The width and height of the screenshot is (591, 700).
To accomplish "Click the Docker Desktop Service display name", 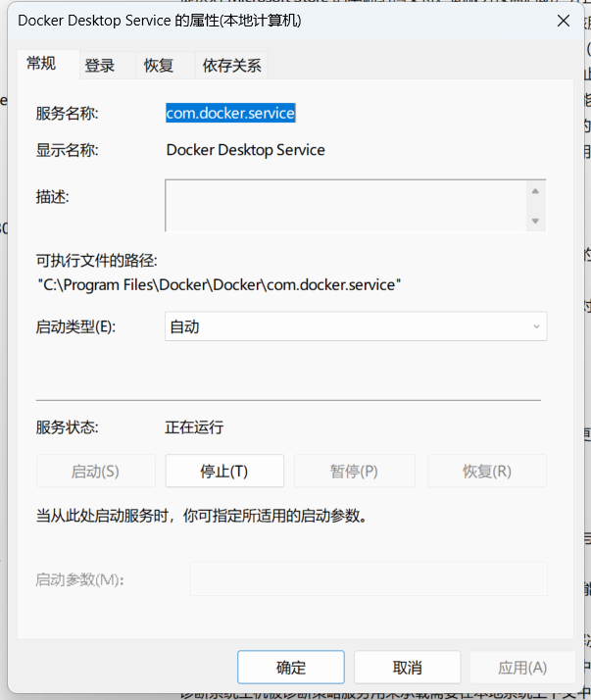I will (245, 150).
